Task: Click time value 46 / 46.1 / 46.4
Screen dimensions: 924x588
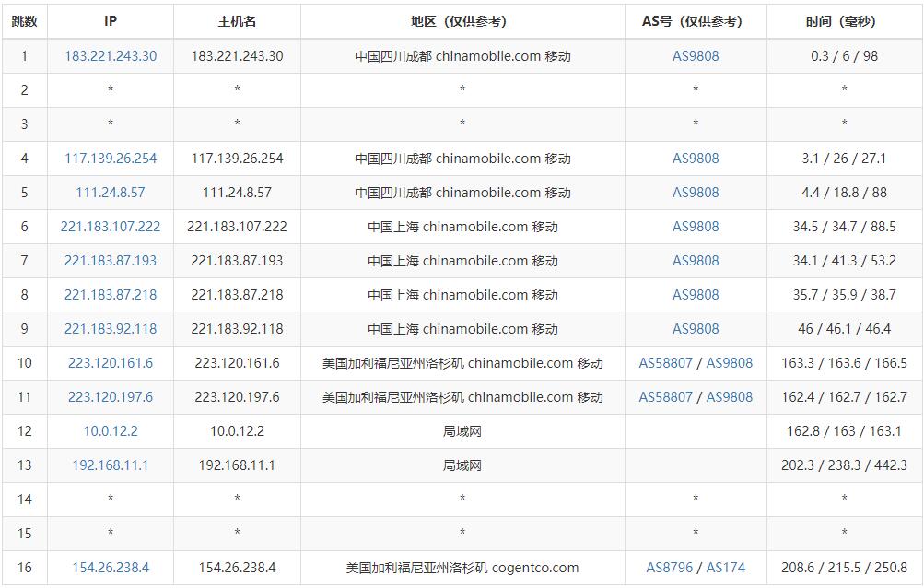Action: (x=844, y=328)
